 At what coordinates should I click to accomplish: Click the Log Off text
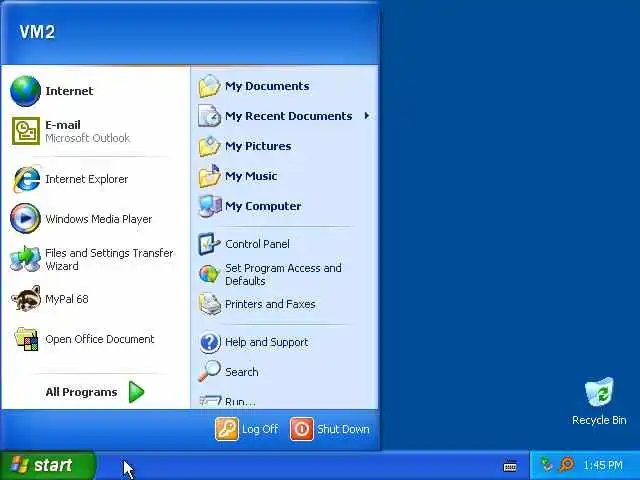click(260, 429)
